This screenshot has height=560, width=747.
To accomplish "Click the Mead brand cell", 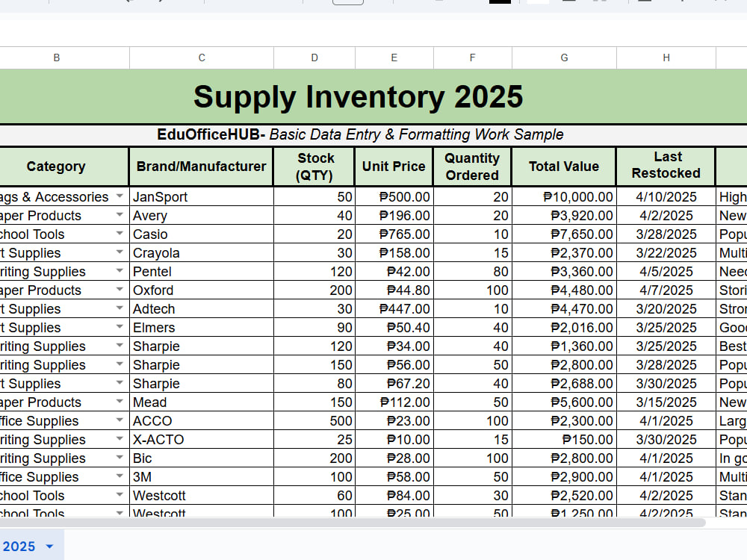I will pos(202,402).
